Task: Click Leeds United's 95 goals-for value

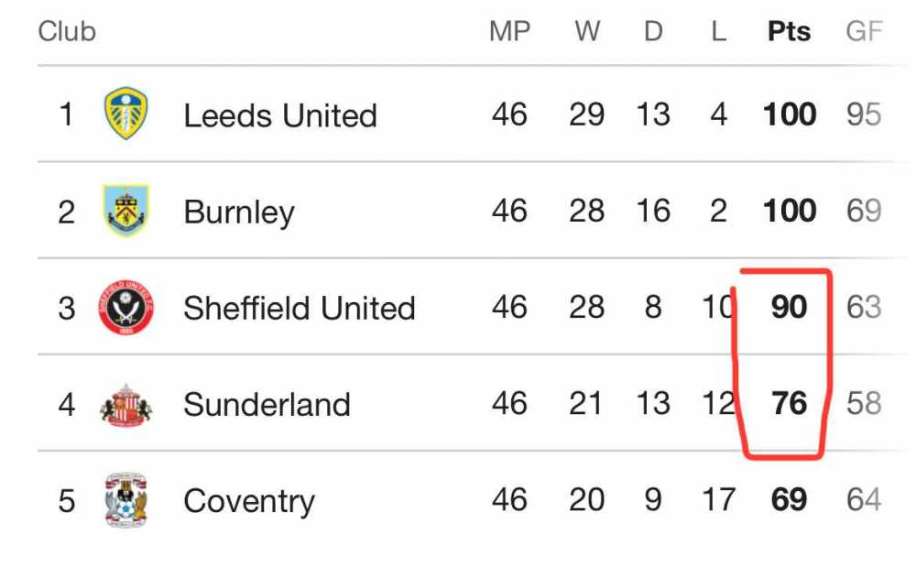Action: point(864,114)
